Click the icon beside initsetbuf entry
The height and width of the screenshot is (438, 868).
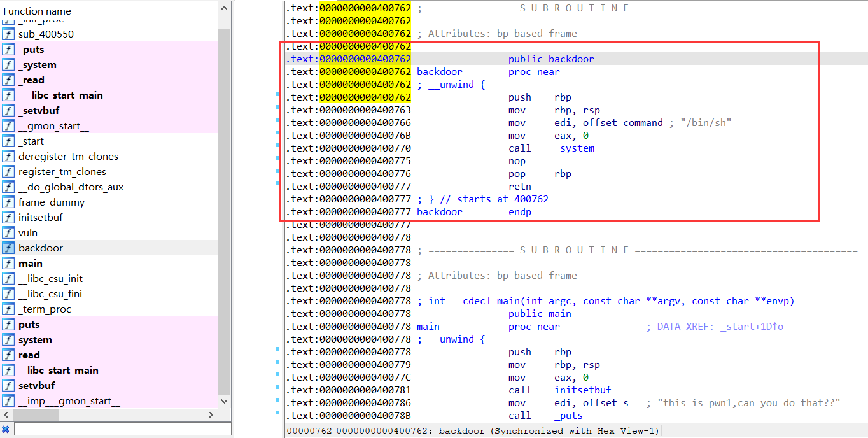click(8, 218)
